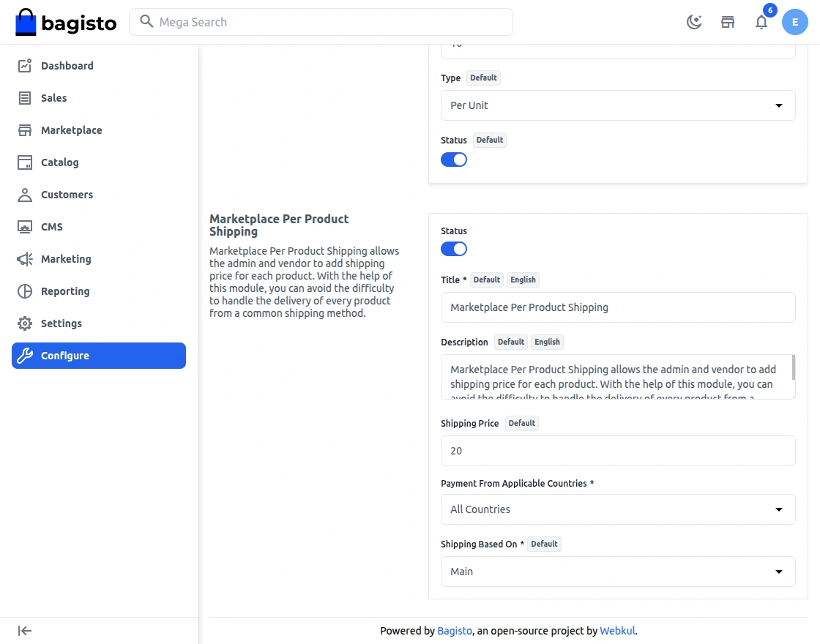The width and height of the screenshot is (820, 644).
Task: Open the Type dropdown showing Per Unit
Action: (618, 105)
